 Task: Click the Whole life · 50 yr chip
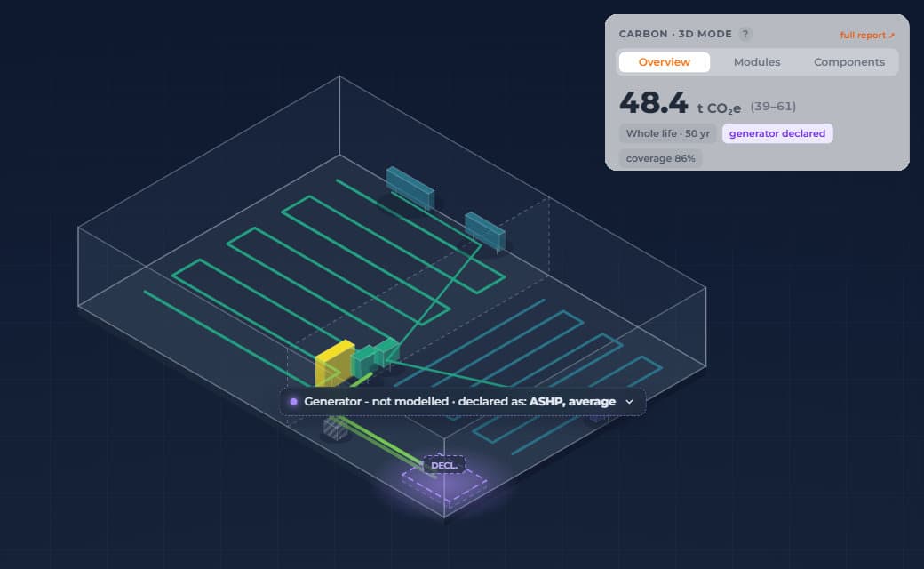(667, 134)
